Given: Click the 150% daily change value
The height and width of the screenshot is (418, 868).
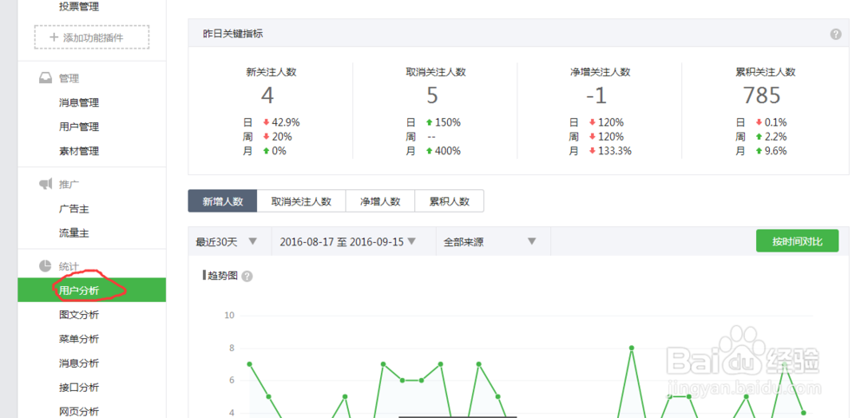Looking at the screenshot, I should 449,122.
